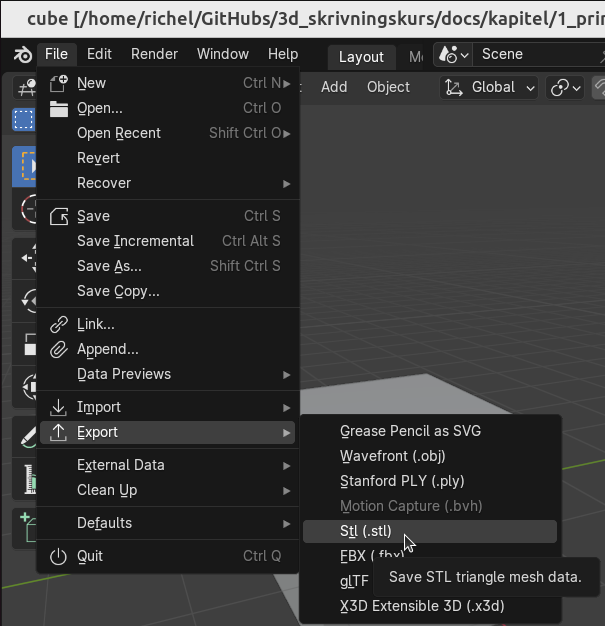Viewport: 605px width, 626px height.
Task: Click the Quit power icon
Action: (59, 557)
